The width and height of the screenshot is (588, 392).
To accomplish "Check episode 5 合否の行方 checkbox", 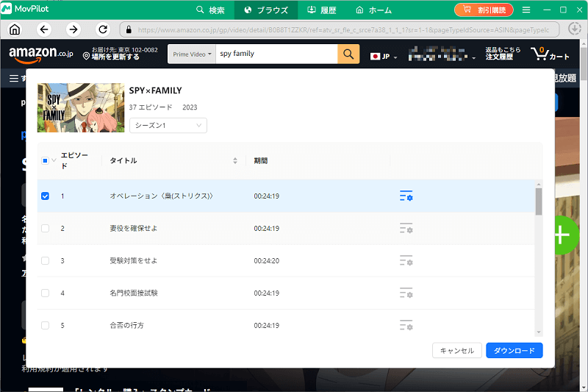I will point(45,325).
